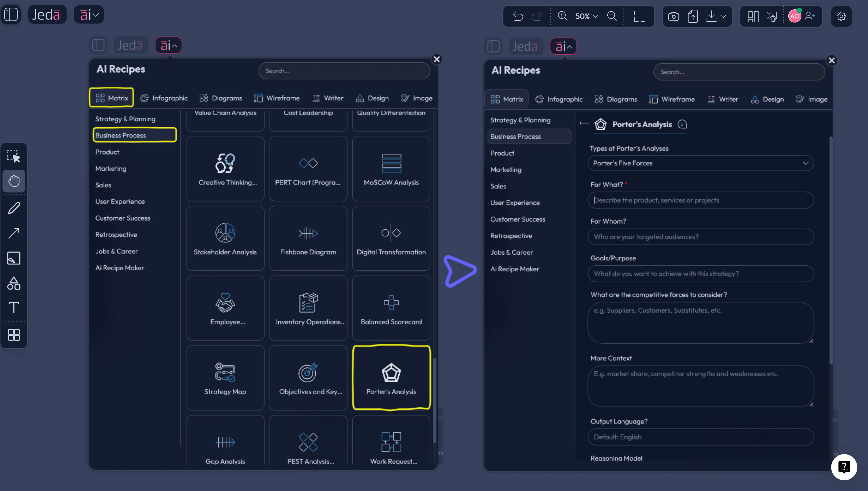868x491 pixels.
Task: Open the ai menu dropdown at top
Action: click(x=89, y=15)
